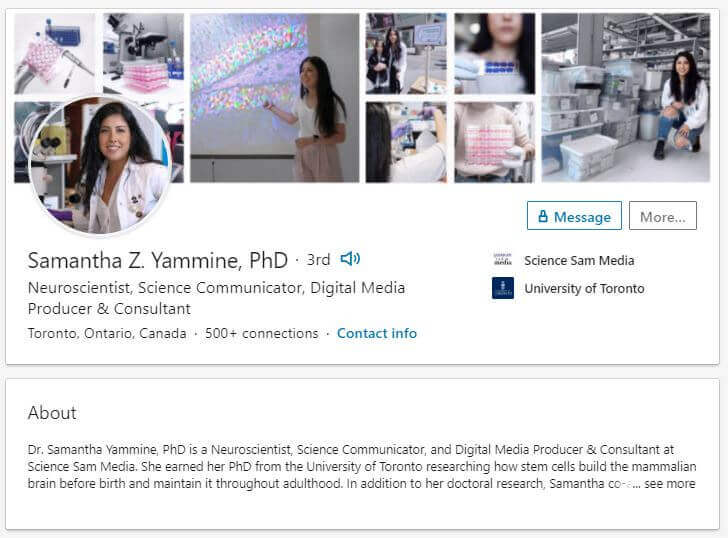Open the Science Sam Media logo
Viewport: 728px width, 538px height.
503,260
